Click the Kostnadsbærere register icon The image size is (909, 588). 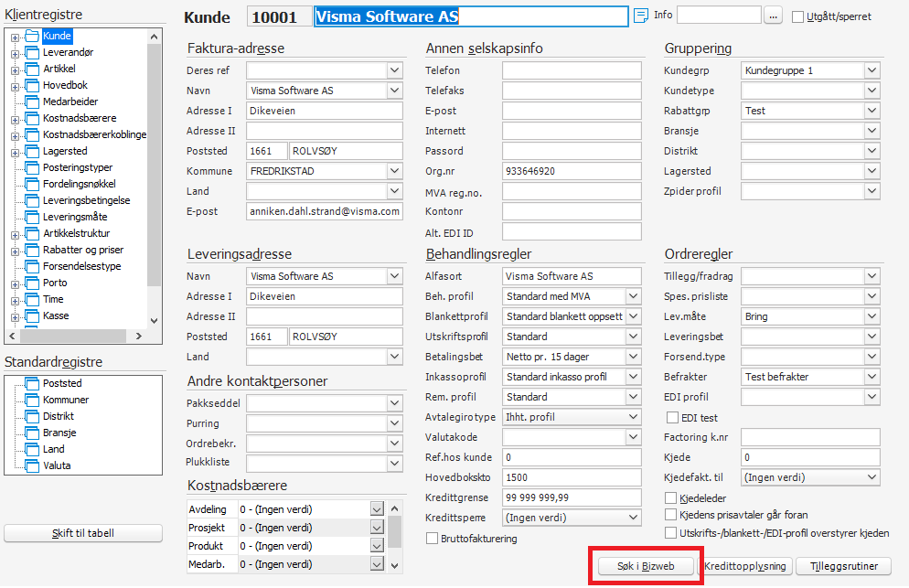(32, 119)
